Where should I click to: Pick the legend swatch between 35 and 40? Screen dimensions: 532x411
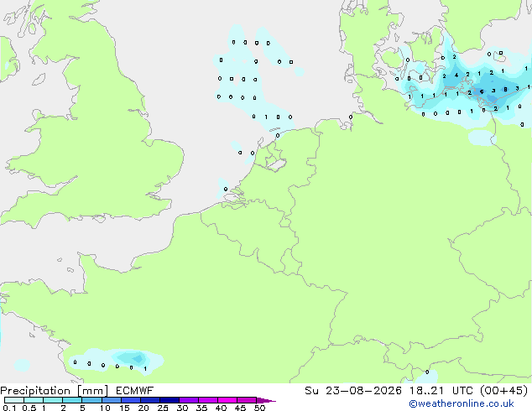click(x=208, y=400)
